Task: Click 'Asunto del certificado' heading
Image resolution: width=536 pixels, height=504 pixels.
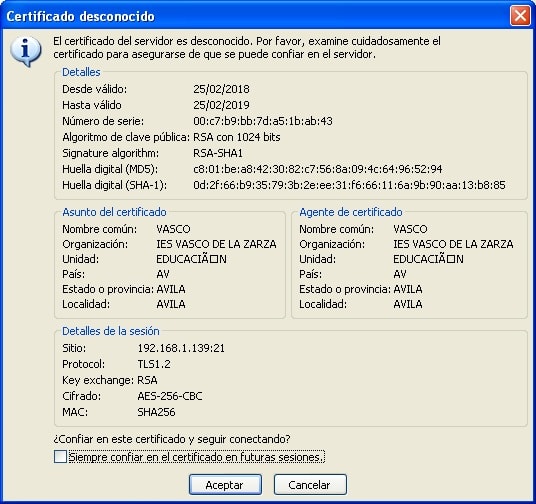Action: 114,212
